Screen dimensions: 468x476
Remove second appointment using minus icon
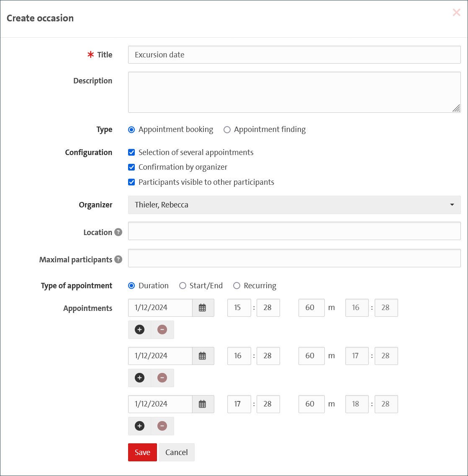pyautogui.click(x=162, y=378)
